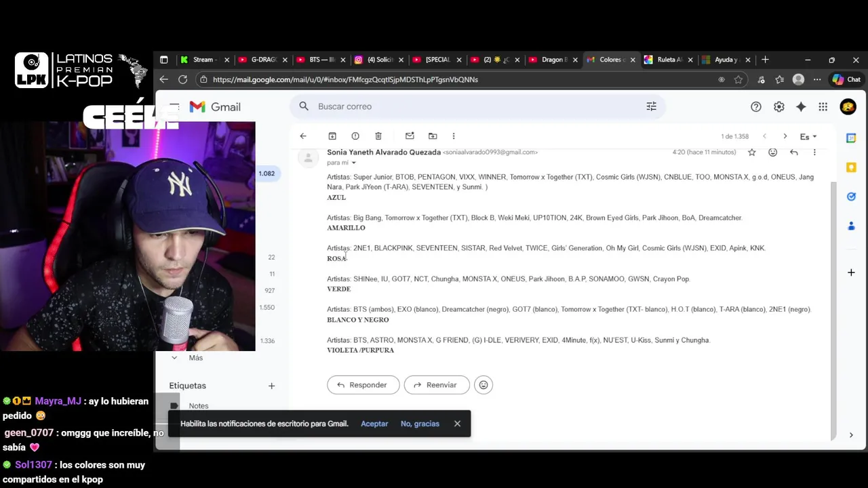Viewport: 868px width, 488px height.
Task: Open Google Tasks side panel
Action: [851, 197]
